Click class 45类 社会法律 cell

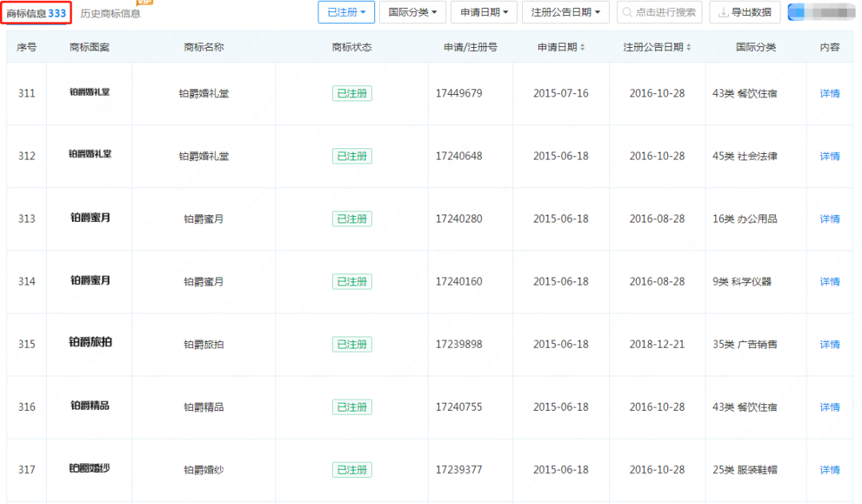pos(745,156)
